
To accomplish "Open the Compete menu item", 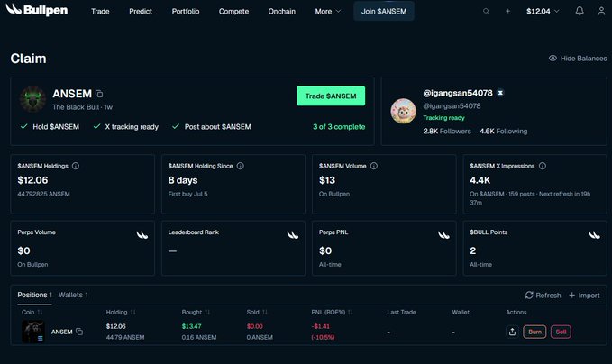I will (x=233, y=12).
